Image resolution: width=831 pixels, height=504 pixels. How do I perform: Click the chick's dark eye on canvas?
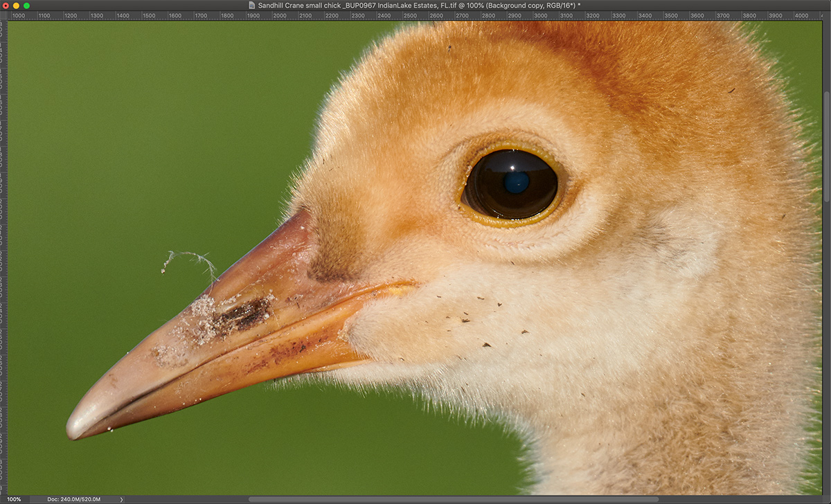click(x=510, y=183)
